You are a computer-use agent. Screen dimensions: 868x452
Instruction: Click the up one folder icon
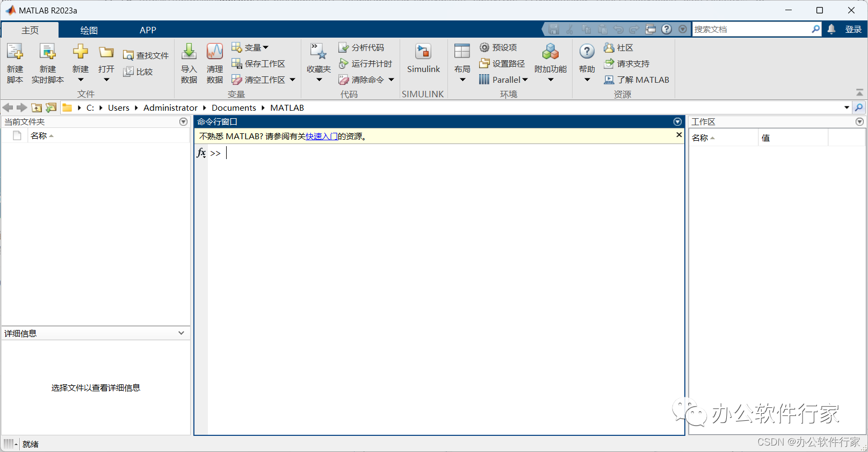[37, 107]
